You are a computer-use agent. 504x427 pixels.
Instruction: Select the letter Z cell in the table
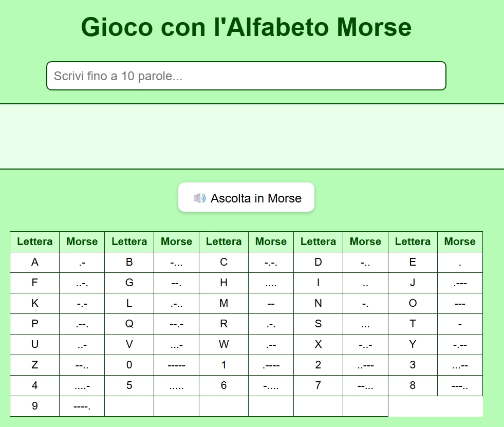tap(34, 365)
